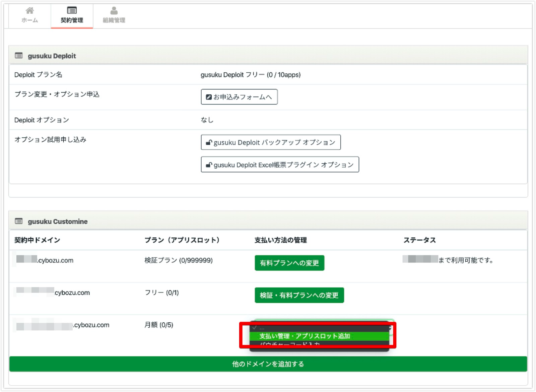Click the オプション試用申し込み row label

point(50,140)
